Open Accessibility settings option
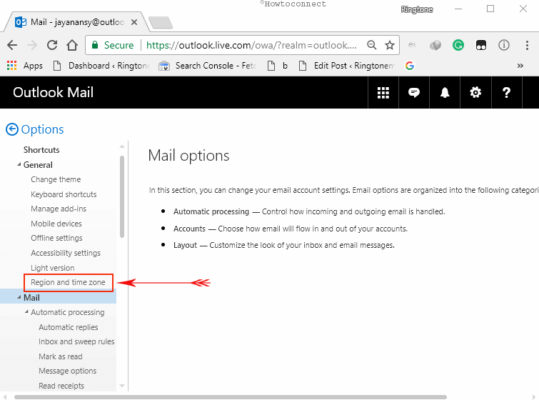 pyautogui.click(x=66, y=253)
